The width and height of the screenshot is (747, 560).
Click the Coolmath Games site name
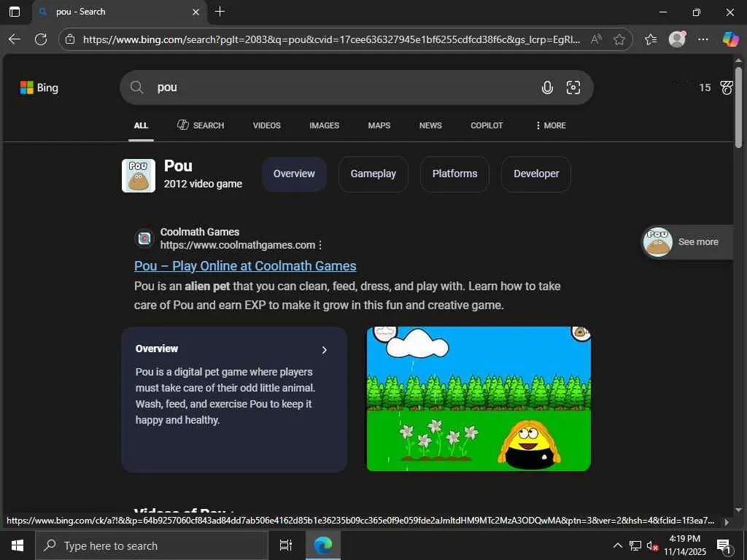(x=200, y=232)
